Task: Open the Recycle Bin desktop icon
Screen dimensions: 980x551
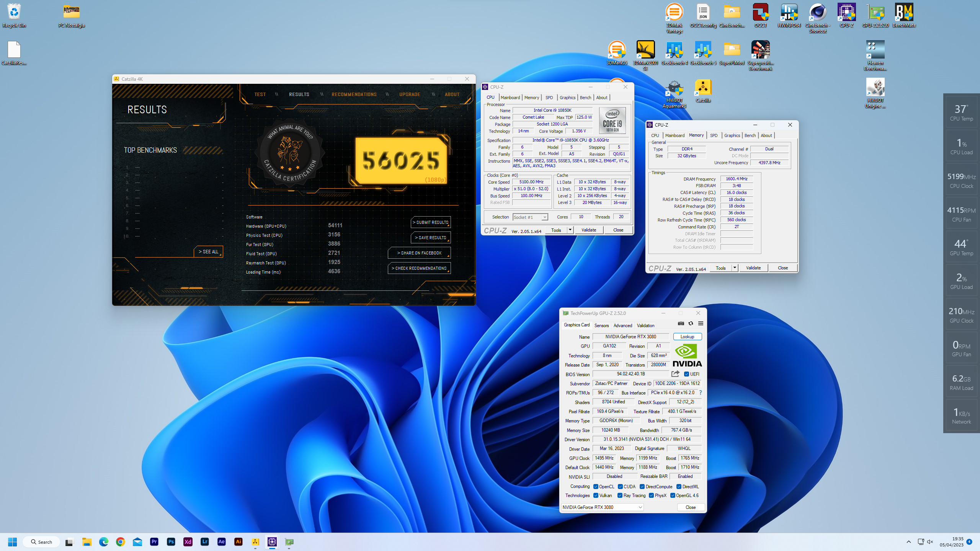Action: point(14,15)
